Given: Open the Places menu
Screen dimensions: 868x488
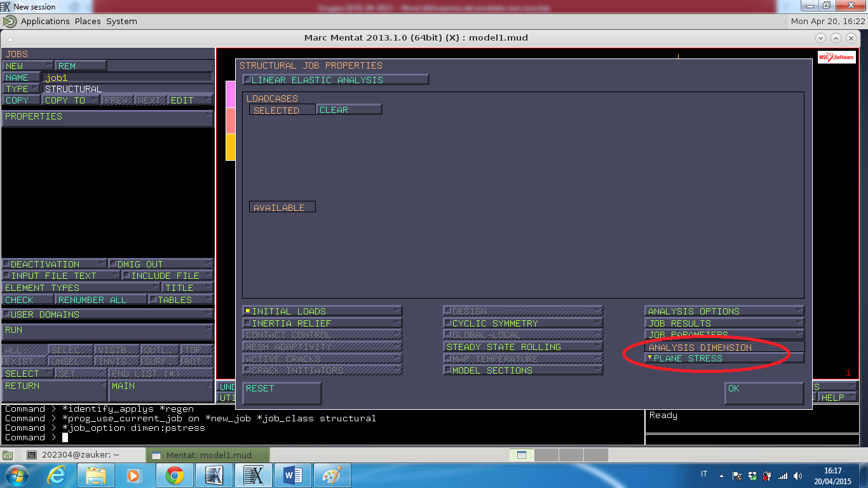Looking at the screenshot, I should coord(88,21).
